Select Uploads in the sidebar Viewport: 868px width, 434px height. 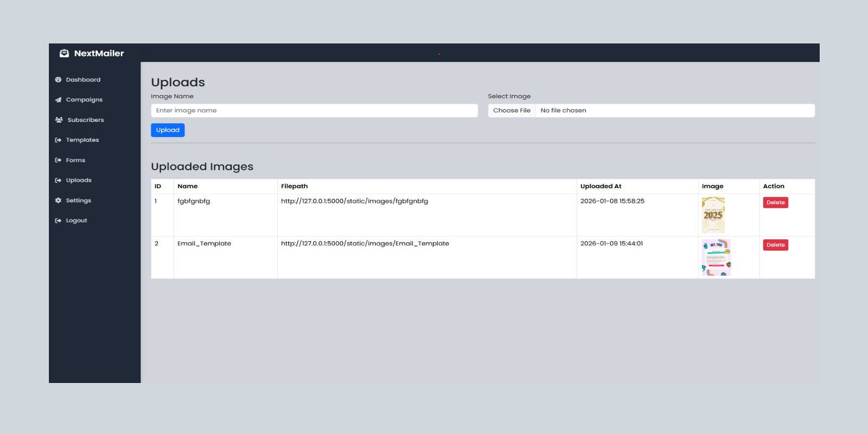click(x=79, y=180)
